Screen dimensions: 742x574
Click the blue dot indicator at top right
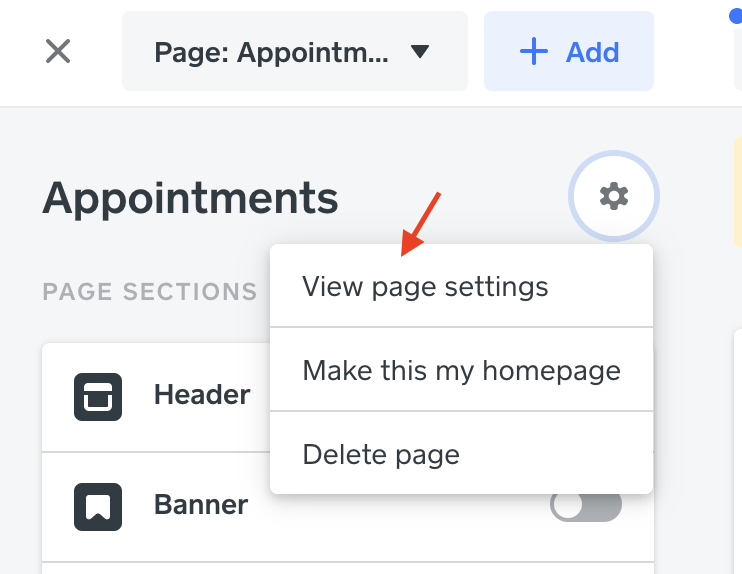coord(735,17)
